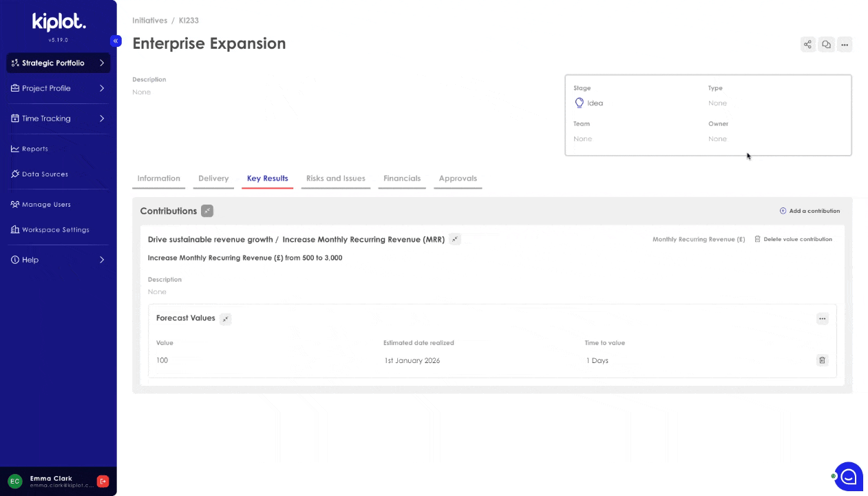Image resolution: width=868 pixels, height=496 pixels.
Task: Click the expand icon beside Forecast Values
Action: [x=225, y=318]
